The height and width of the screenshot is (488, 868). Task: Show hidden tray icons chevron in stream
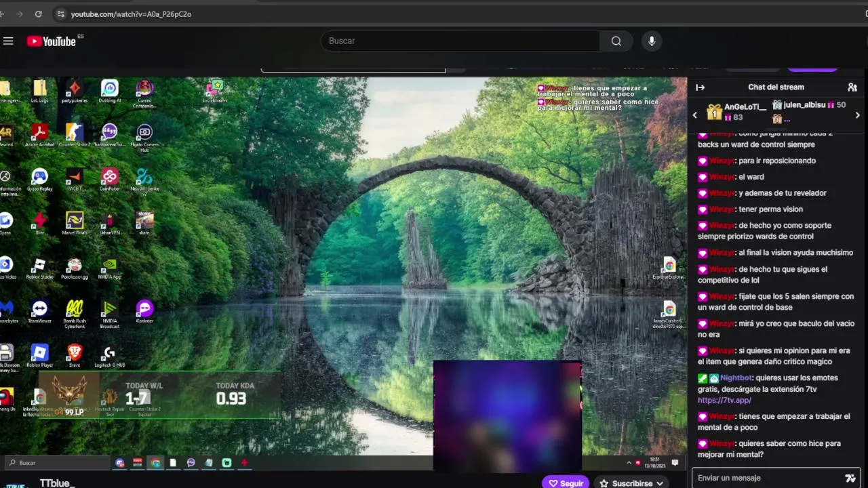(x=629, y=463)
